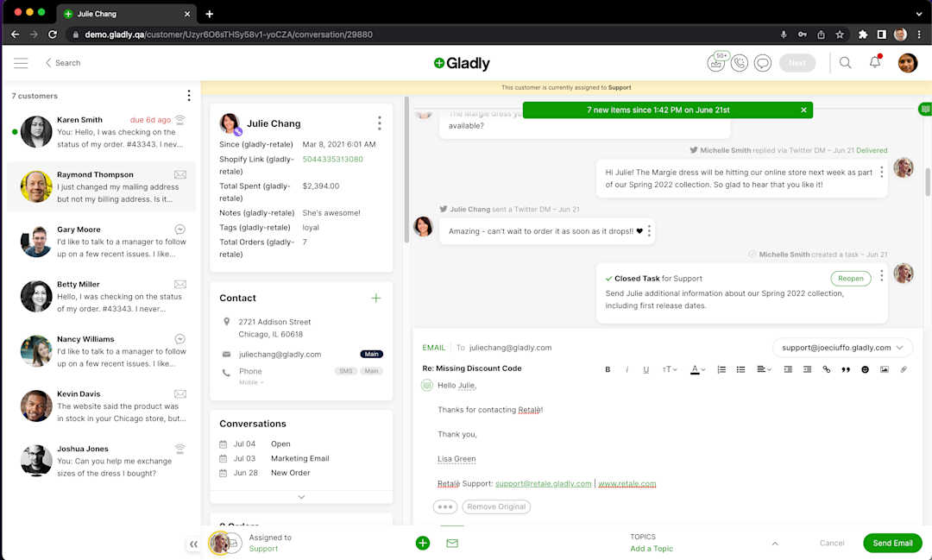Open Shopify link 5044335313080
Viewport: 932px width, 560px height.
332,160
